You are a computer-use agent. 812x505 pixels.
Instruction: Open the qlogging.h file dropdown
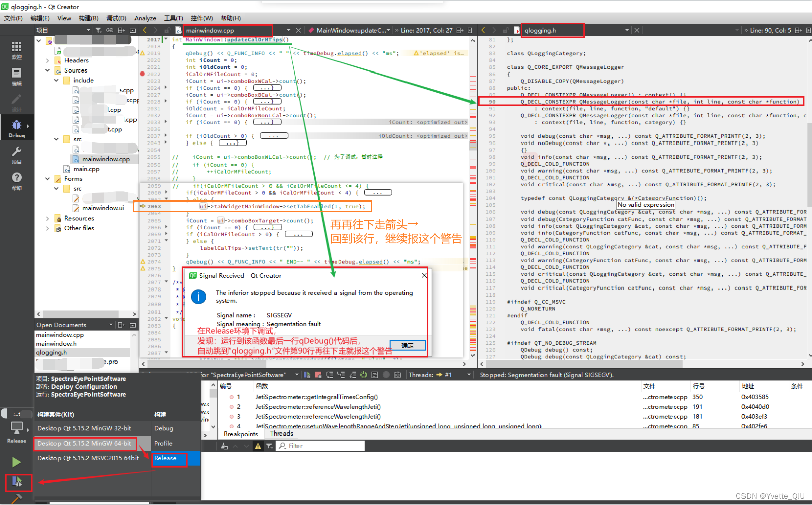pos(627,30)
